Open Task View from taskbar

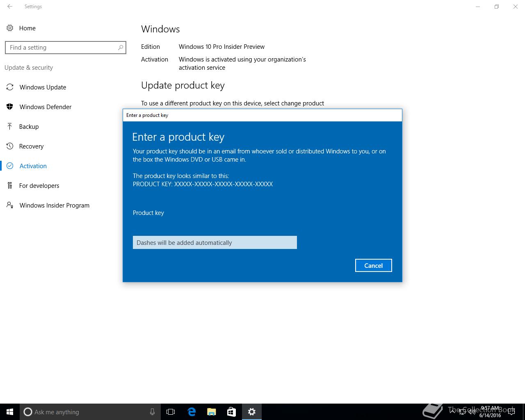171,412
